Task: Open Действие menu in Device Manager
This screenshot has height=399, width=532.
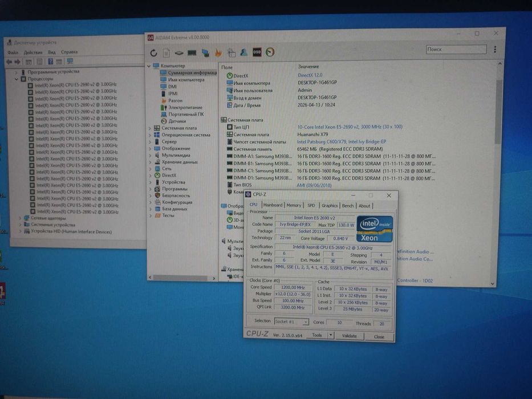Action: click(x=33, y=52)
